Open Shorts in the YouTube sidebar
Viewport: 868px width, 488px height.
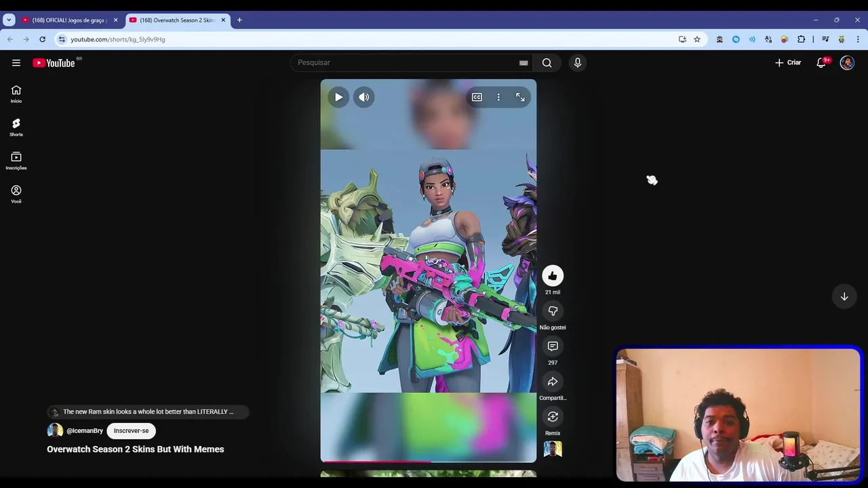(x=16, y=127)
